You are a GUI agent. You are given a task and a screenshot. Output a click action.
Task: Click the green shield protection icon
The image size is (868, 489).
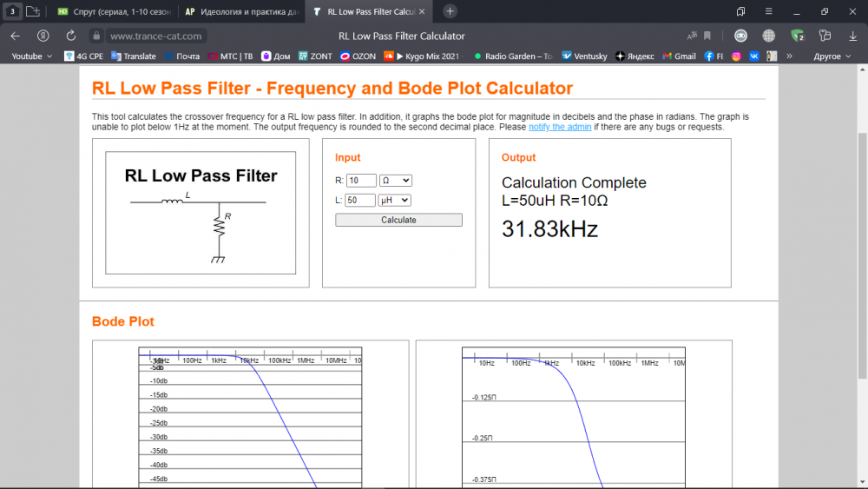(797, 36)
